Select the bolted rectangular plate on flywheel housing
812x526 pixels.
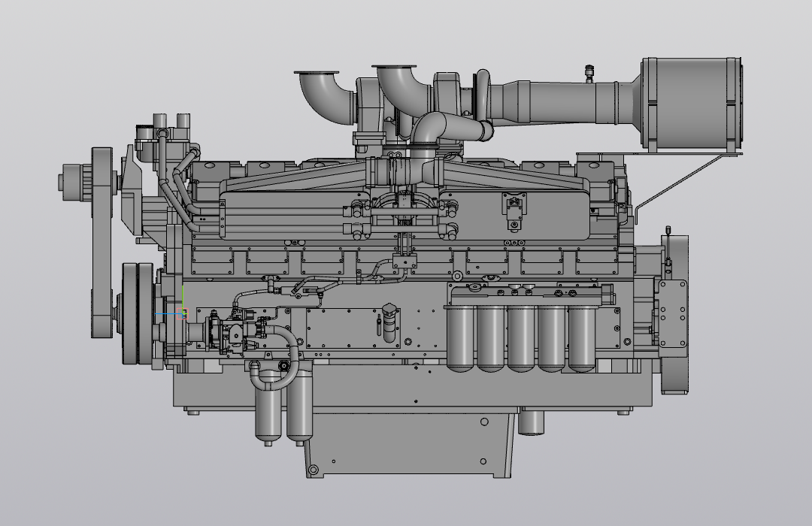(x=673, y=314)
